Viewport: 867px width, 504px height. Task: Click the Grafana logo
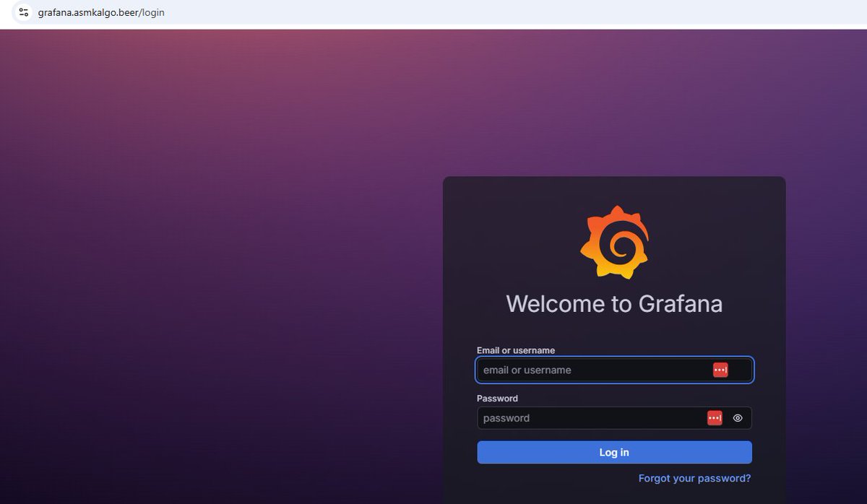click(614, 243)
